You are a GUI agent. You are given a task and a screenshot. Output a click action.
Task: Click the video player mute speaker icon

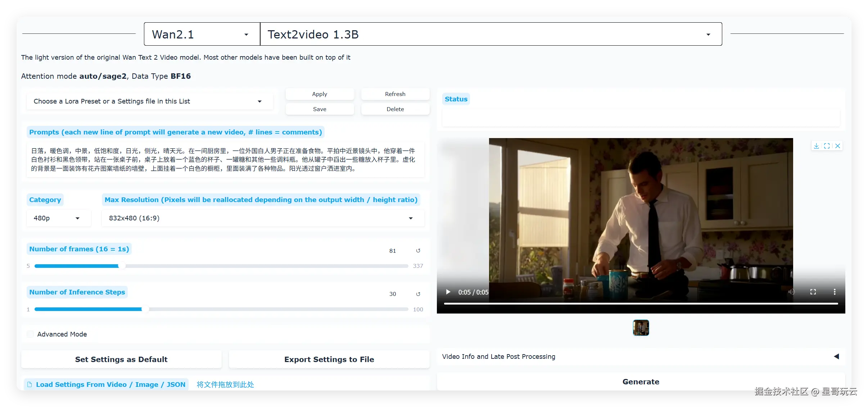point(791,292)
